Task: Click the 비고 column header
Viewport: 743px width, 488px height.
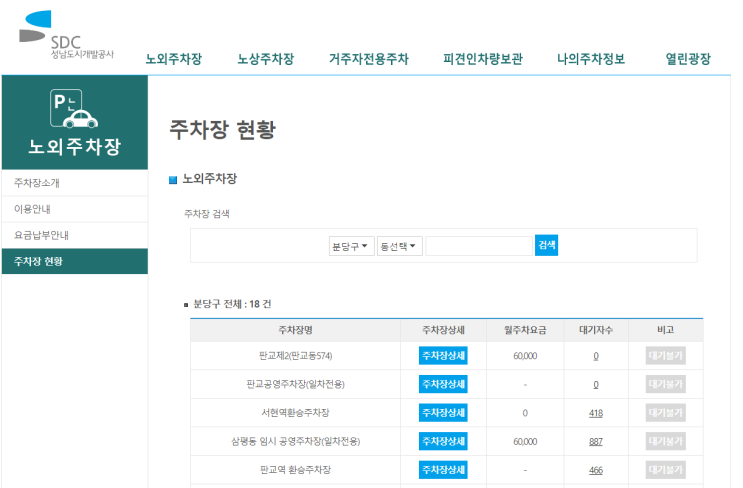Action: pyautogui.click(x=665, y=330)
